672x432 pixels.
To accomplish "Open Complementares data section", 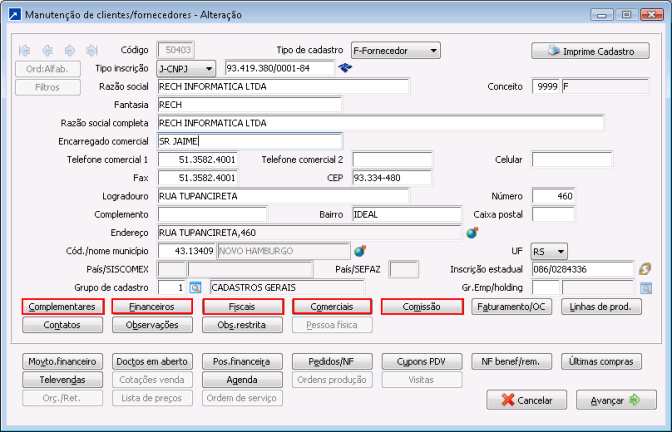I will (x=63, y=307).
